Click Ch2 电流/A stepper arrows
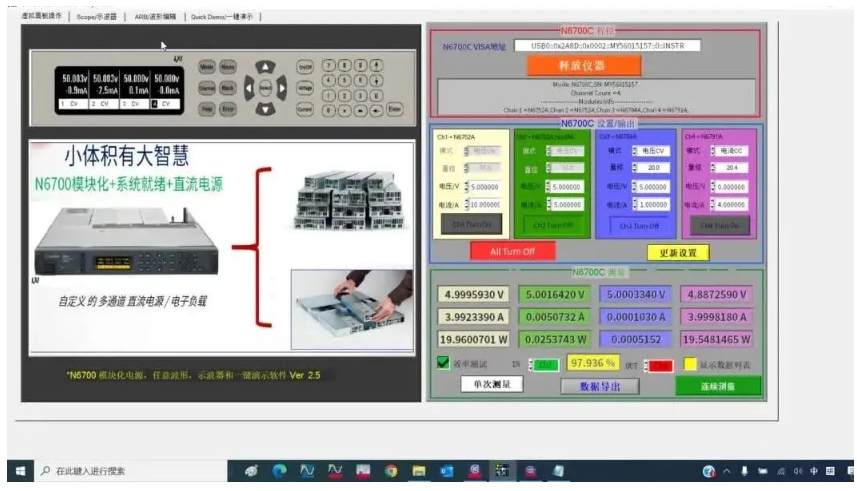 548,204
